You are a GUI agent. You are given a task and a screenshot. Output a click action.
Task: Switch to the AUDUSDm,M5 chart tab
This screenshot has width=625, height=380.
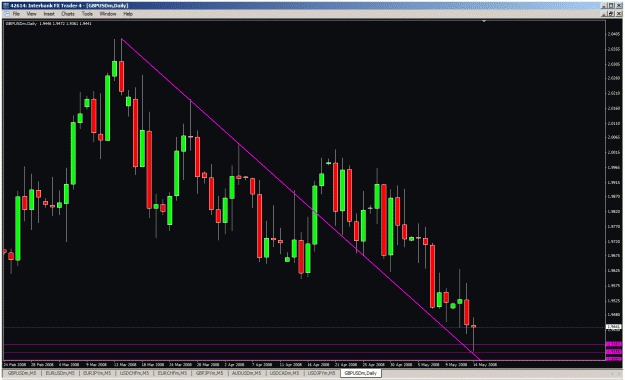[247, 373]
